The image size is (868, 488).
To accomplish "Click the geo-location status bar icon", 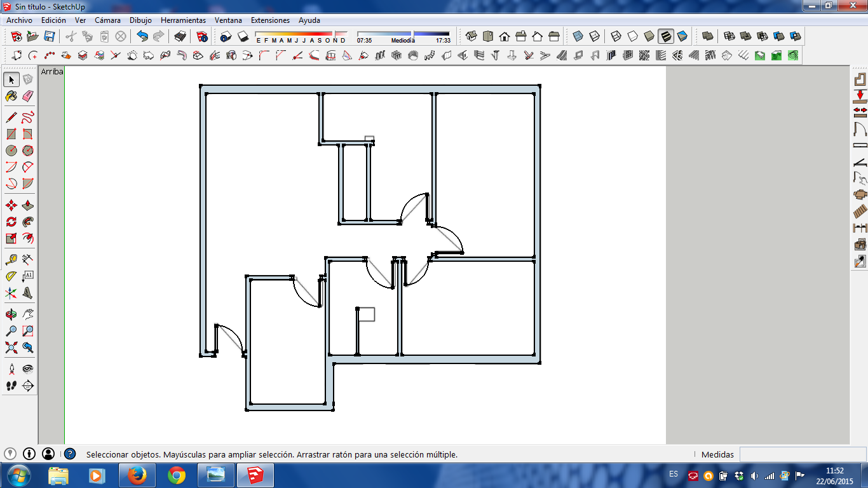I will tap(10, 454).
